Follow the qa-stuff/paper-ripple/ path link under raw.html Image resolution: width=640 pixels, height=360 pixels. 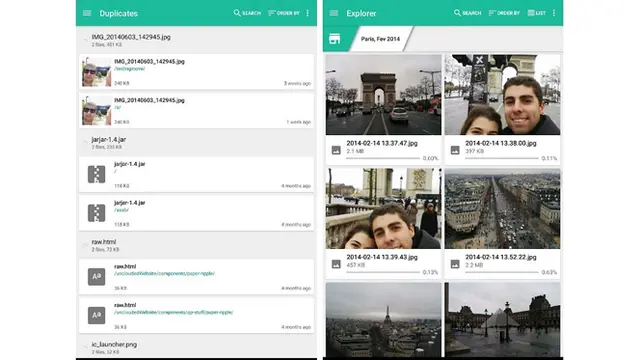pyautogui.click(x=174, y=312)
